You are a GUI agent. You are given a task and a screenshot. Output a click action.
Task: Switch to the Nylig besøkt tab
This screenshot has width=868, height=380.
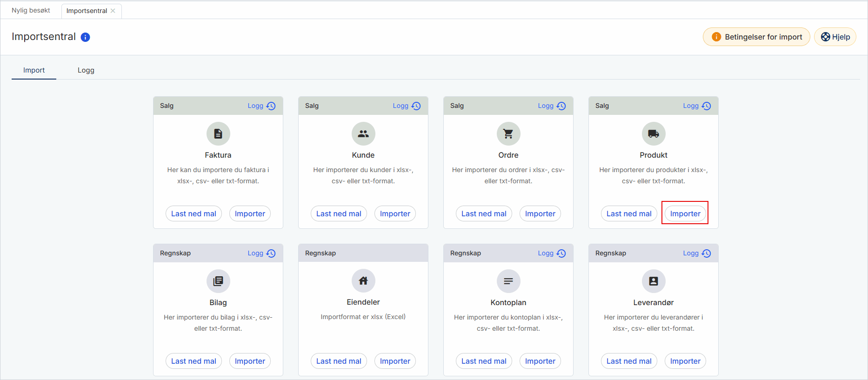tap(31, 10)
